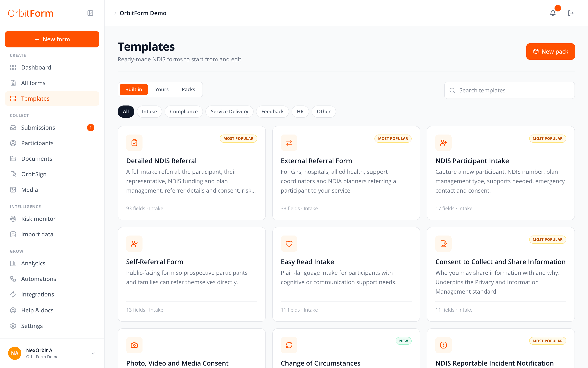Open Automations page
The width and height of the screenshot is (588, 368).
point(52,279)
